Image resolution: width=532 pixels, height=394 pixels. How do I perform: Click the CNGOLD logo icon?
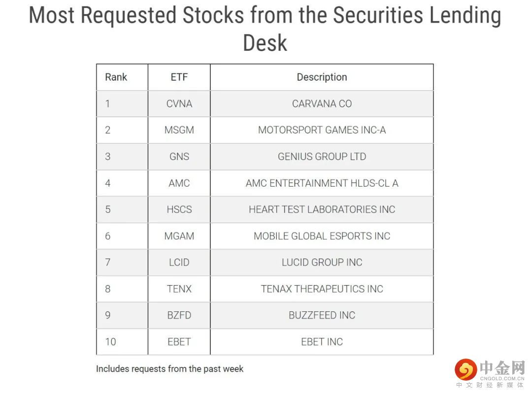465,370
